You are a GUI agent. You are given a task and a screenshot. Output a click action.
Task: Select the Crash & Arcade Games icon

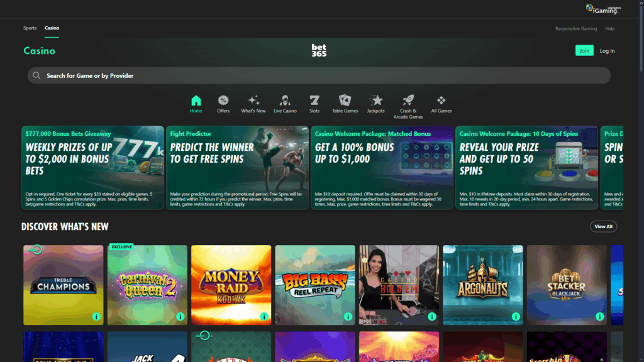click(408, 101)
